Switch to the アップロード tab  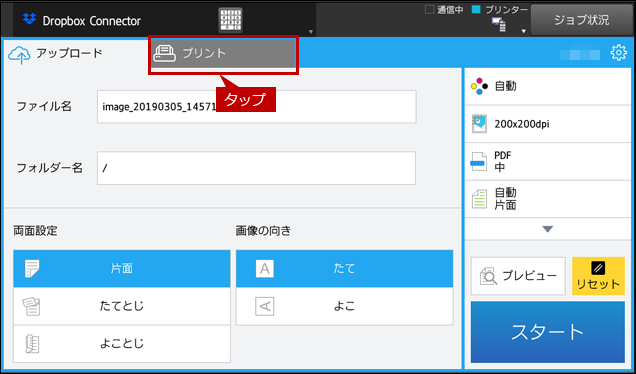pyautogui.click(x=56, y=54)
